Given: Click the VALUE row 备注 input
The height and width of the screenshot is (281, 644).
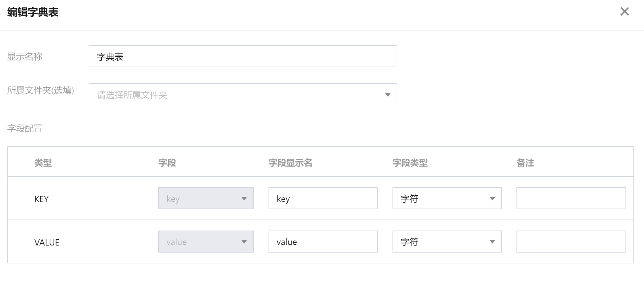Looking at the screenshot, I should pos(571,242).
